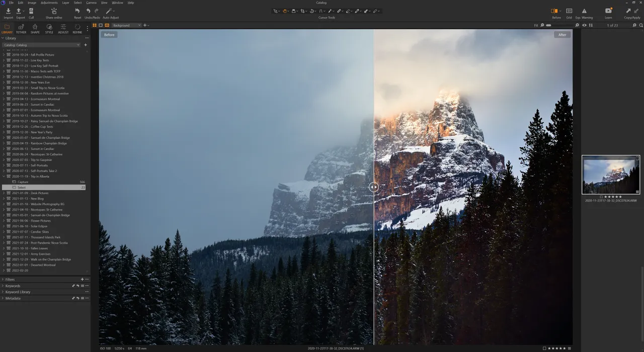Select the mountain photo thumbnail in the browser

tap(610, 174)
